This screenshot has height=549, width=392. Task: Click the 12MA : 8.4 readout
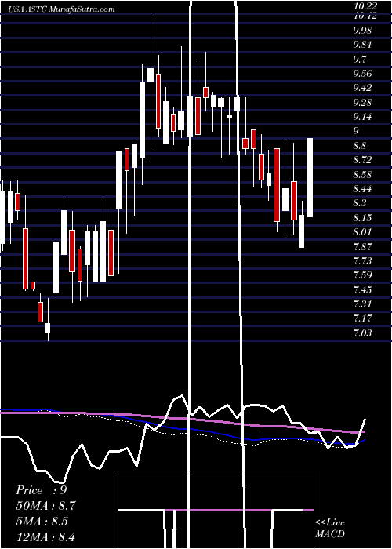[x=45, y=536]
